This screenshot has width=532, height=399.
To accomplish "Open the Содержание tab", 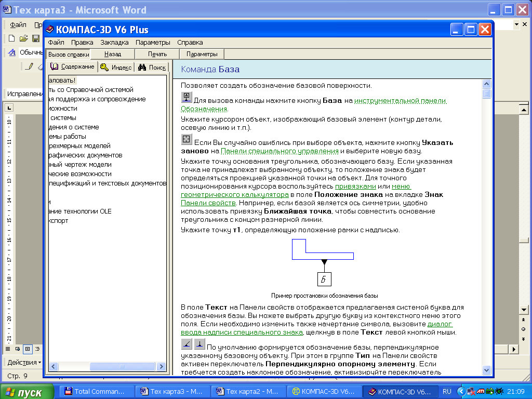I will (72, 66).
